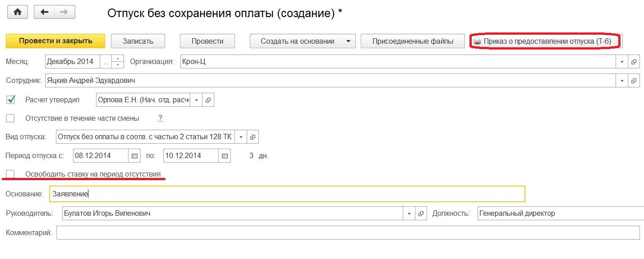Open Organization record Крон-Ц via open icon
This screenshot has width=644, height=259.
click(634, 62)
